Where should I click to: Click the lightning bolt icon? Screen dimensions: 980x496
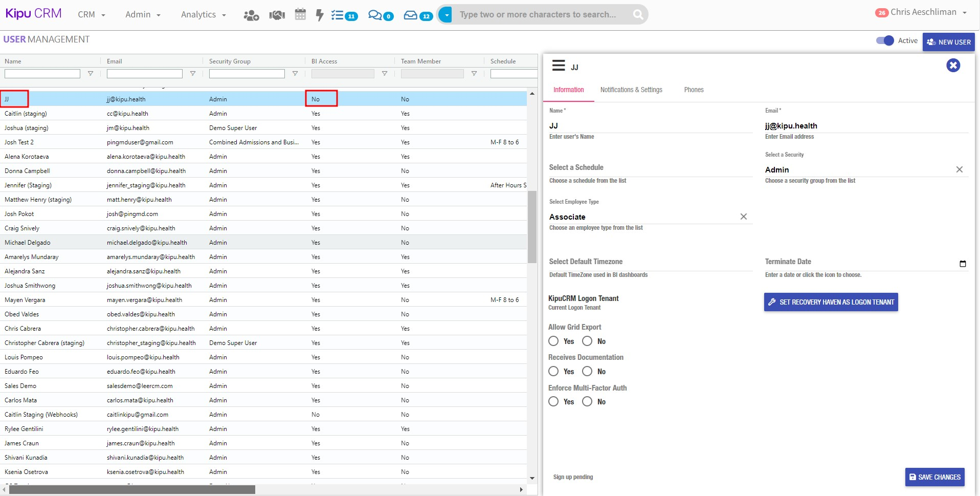[320, 15]
